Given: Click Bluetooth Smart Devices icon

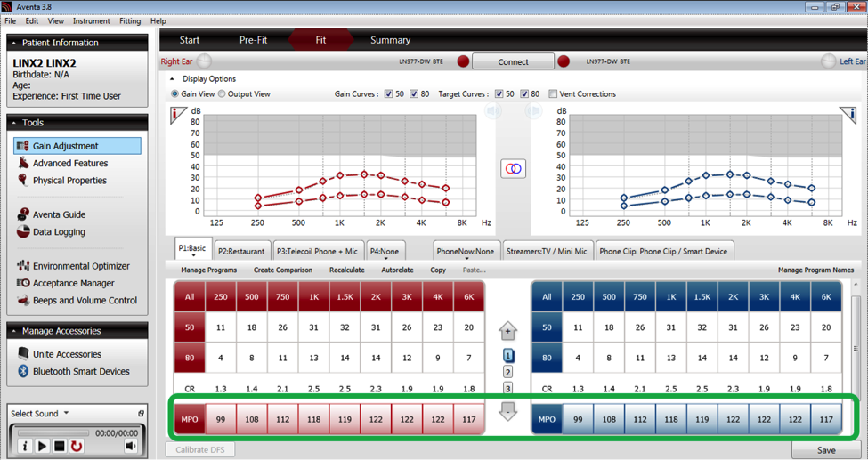Looking at the screenshot, I should tap(23, 371).
